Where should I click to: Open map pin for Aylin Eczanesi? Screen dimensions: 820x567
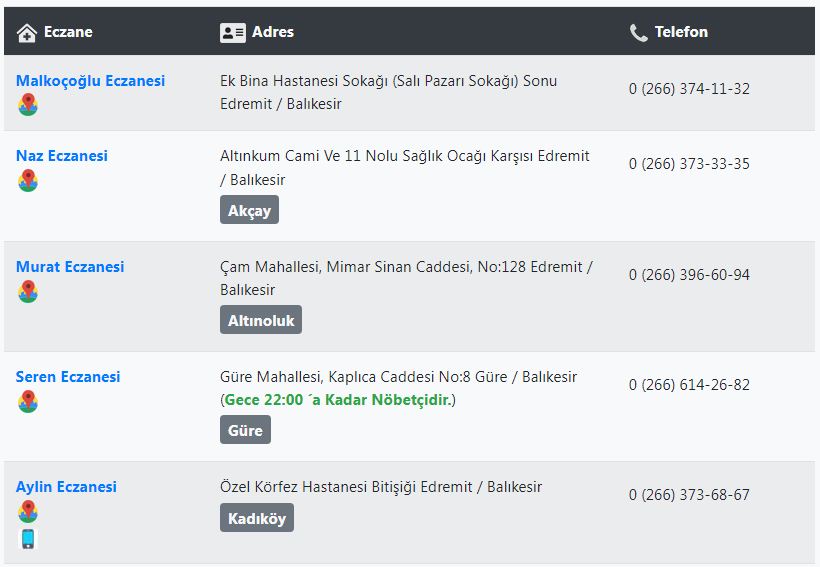[28, 511]
